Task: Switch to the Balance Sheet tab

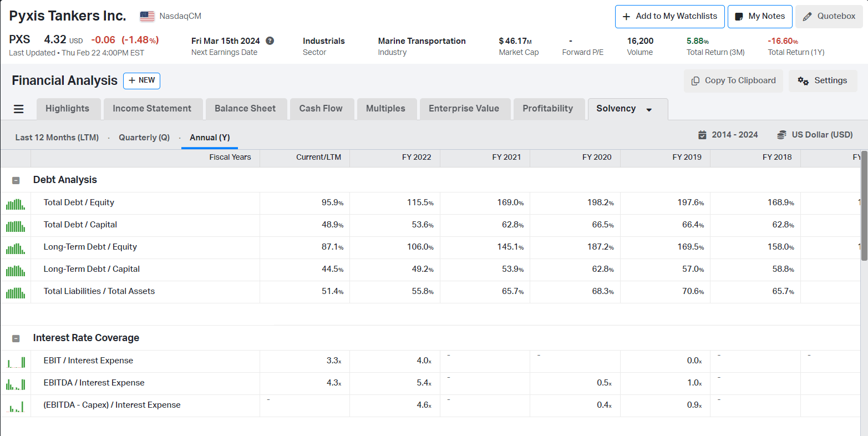Action: click(245, 109)
